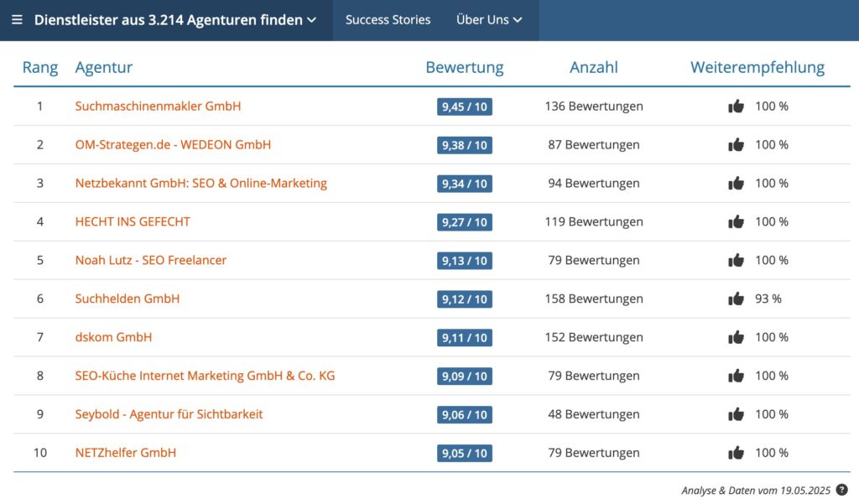Click the 9,45 / 10 rating badge
This screenshot has height=504, width=859.
(x=464, y=107)
